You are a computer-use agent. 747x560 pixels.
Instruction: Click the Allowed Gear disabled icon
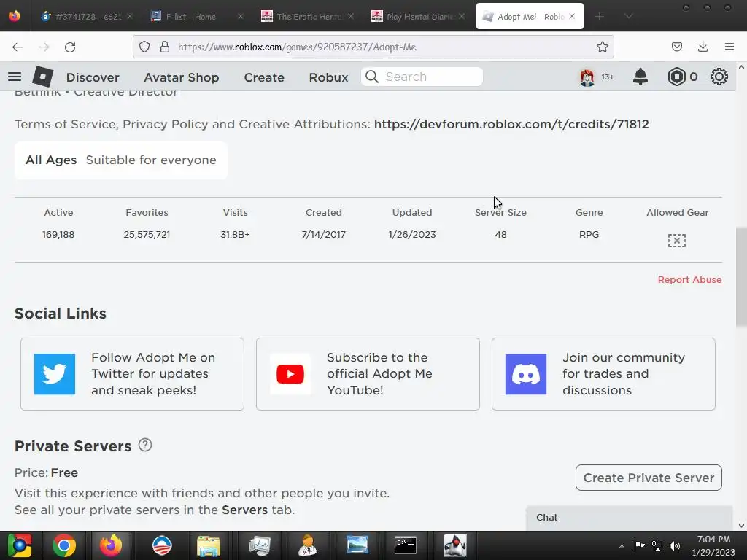click(676, 241)
